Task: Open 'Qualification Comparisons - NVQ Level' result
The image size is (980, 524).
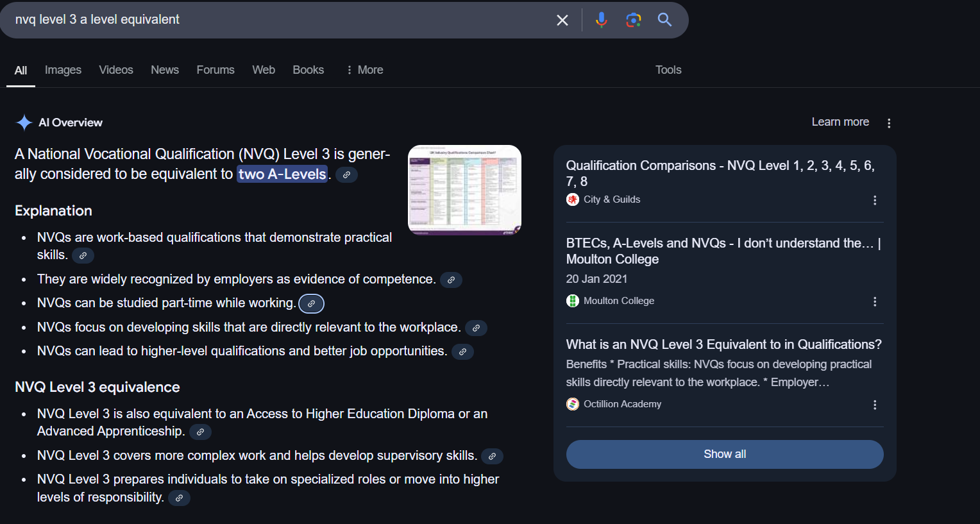Action: point(720,173)
